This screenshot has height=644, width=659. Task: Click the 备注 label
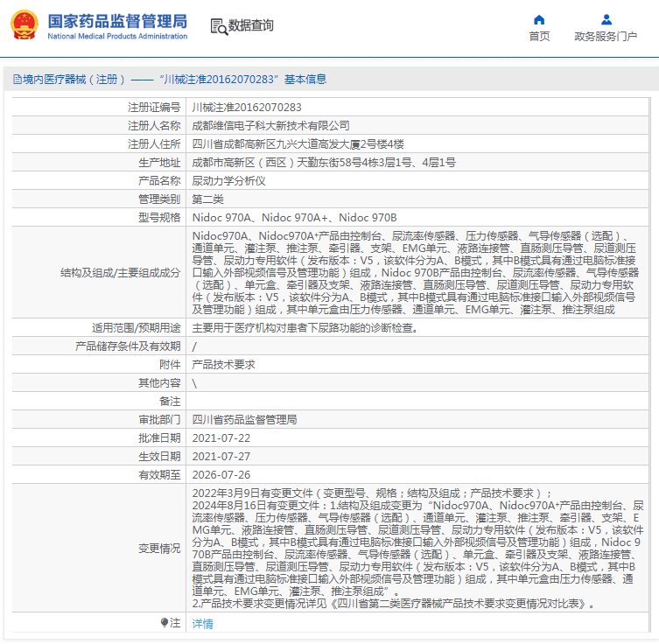tap(170, 401)
